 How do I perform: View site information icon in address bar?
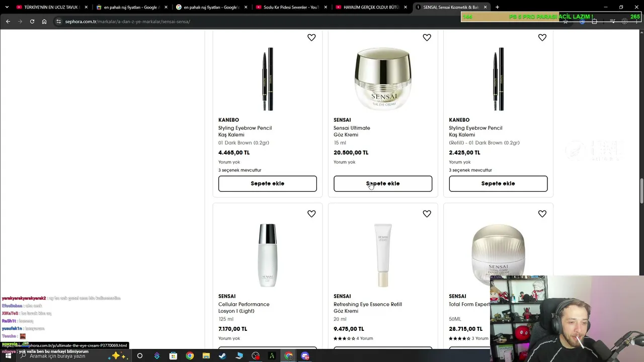pos(58,22)
